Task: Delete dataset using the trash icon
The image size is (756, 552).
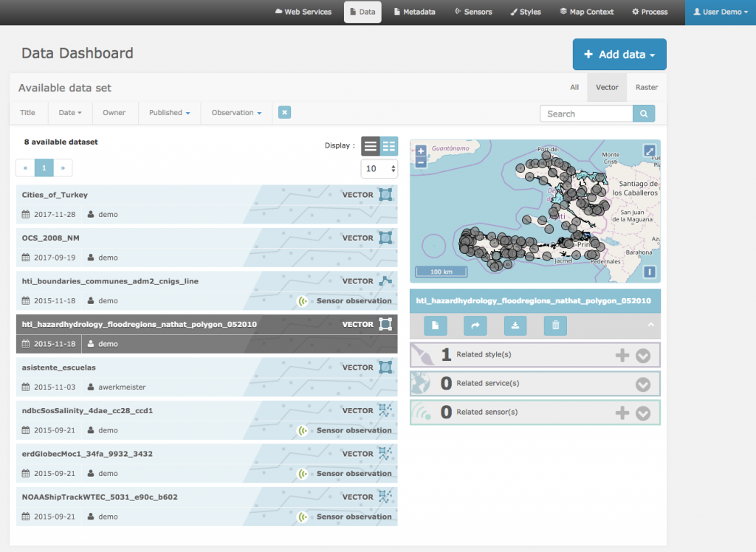Action: click(555, 325)
